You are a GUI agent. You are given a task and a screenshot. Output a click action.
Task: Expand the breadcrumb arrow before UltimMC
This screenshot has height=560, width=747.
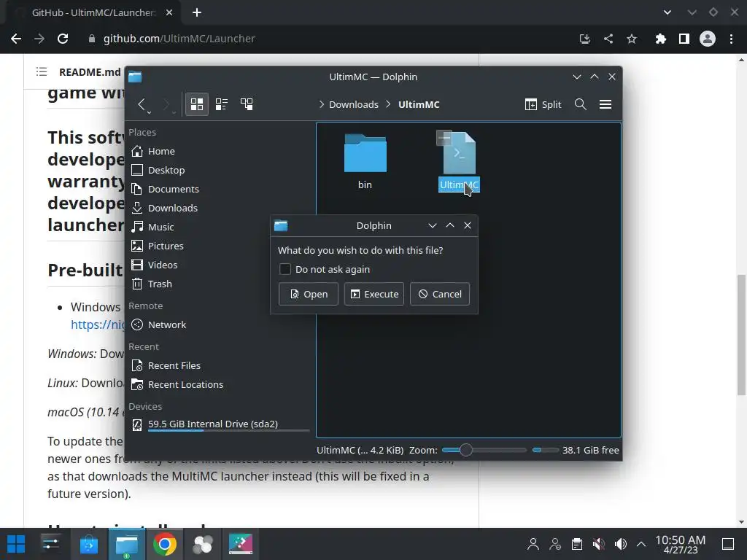(x=388, y=104)
